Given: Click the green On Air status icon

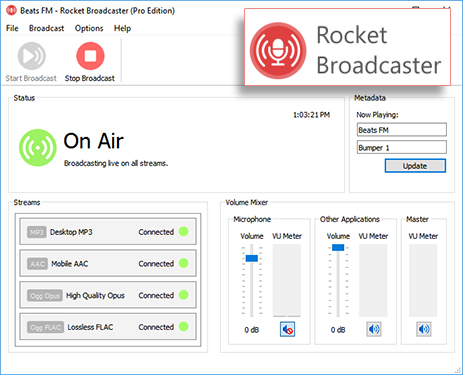Looking at the screenshot, I should [x=38, y=148].
